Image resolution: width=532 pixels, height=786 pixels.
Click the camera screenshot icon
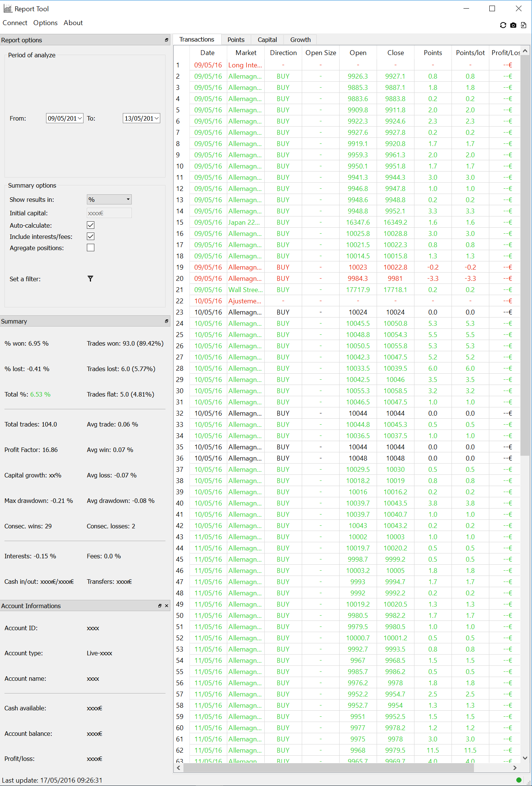pos(513,25)
